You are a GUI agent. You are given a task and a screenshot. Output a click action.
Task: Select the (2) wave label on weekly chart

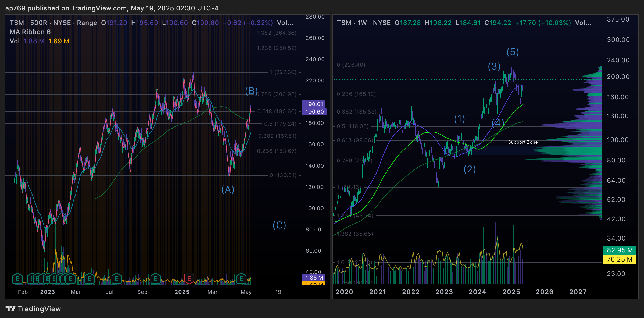[470, 169]
